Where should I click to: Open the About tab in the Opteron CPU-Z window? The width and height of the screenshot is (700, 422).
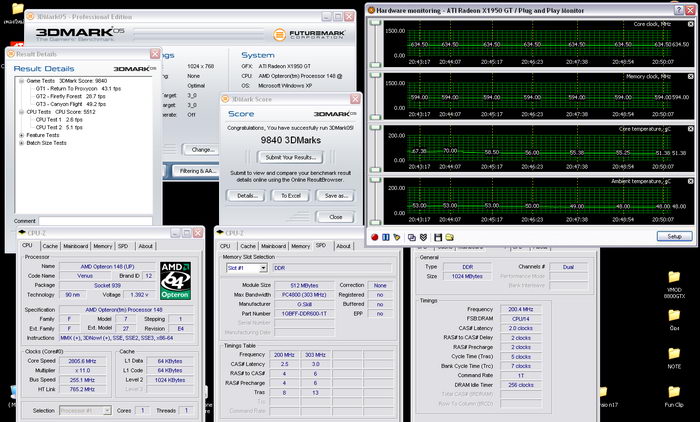[x=146, y=246]
